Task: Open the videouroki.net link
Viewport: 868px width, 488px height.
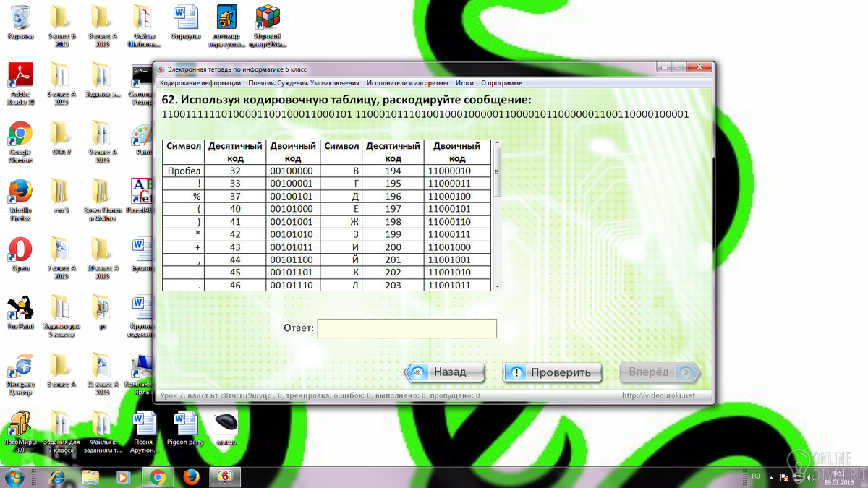Action: 658,395
